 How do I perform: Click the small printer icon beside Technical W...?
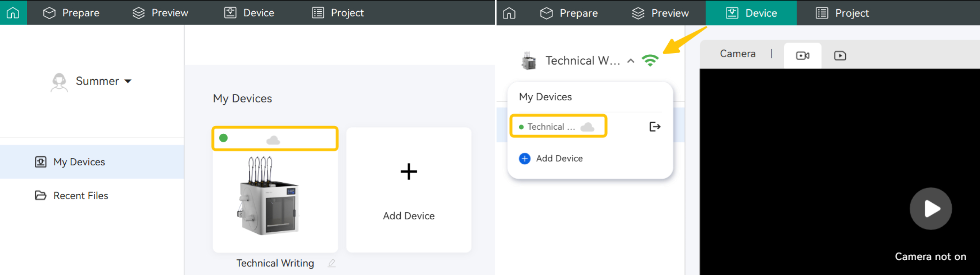(x=528, y=61)
